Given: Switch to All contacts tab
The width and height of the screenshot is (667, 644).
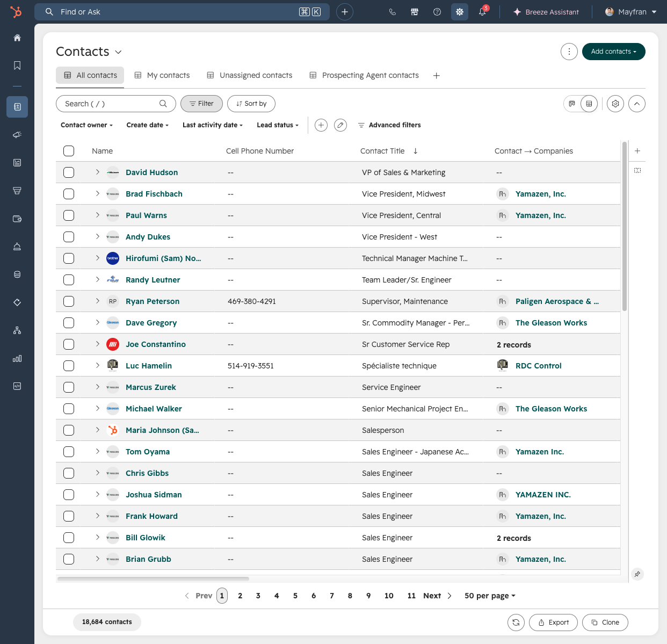Looking at the screenshot, I should point(90,75).
